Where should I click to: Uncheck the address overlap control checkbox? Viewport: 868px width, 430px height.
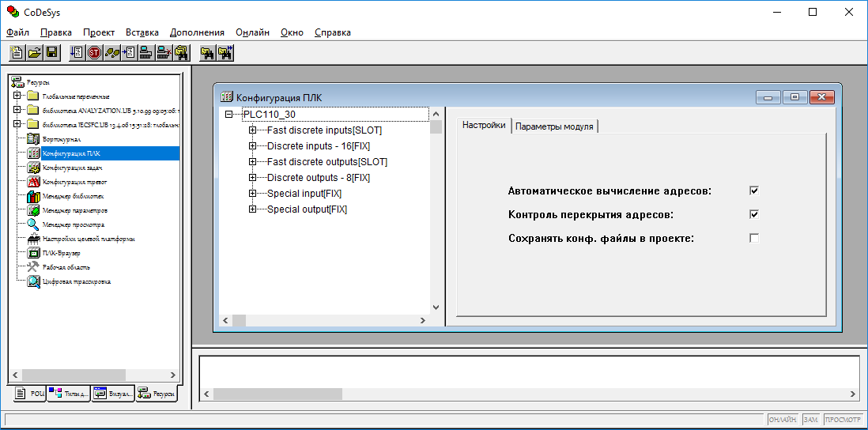pos(753,214)
